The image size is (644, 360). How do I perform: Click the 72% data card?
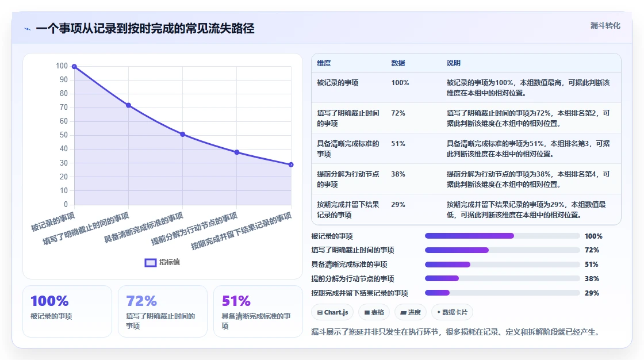(163, 312)
